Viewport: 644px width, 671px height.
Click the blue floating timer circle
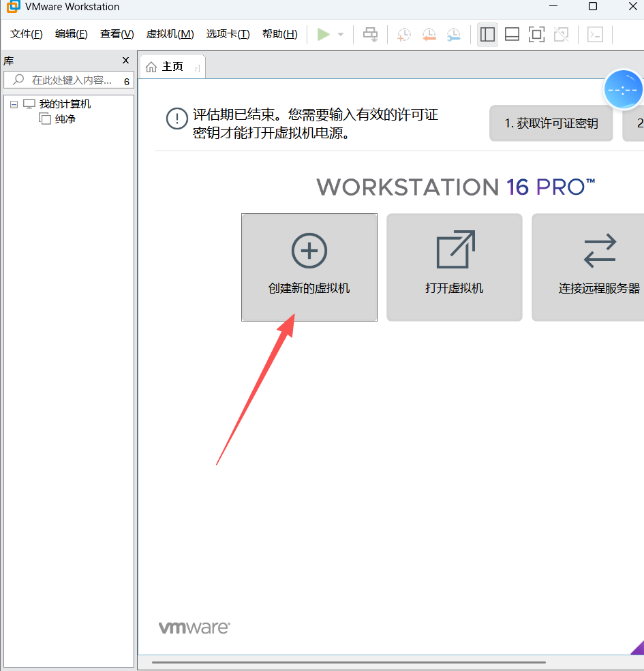coord(623,90)
